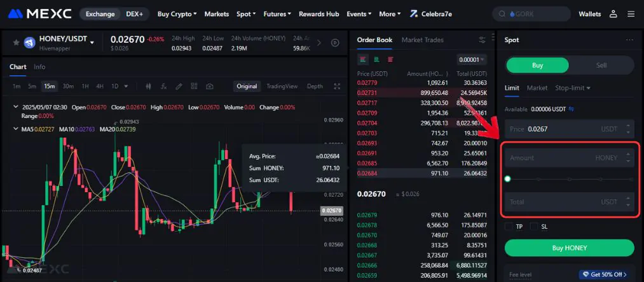644x282 pixels.
Task: Open the Spot dropdown in navigation
Action: (x=246, y=14)
